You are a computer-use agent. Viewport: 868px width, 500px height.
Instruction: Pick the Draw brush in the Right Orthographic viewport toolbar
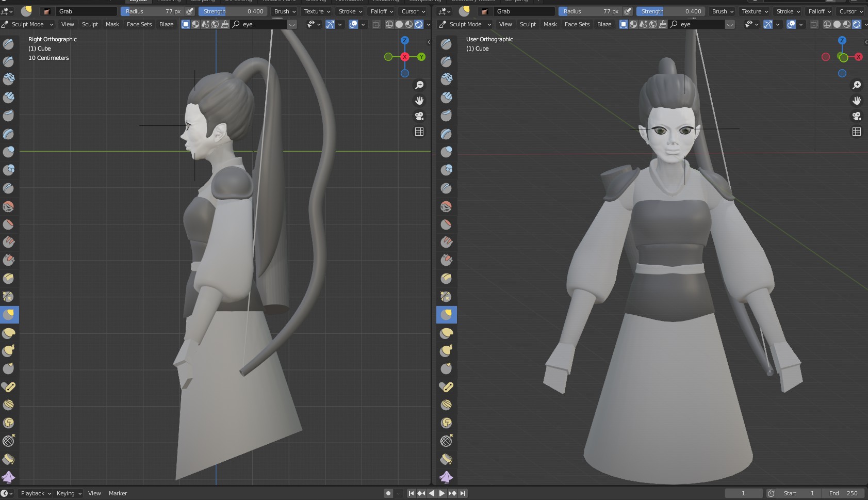8,44
